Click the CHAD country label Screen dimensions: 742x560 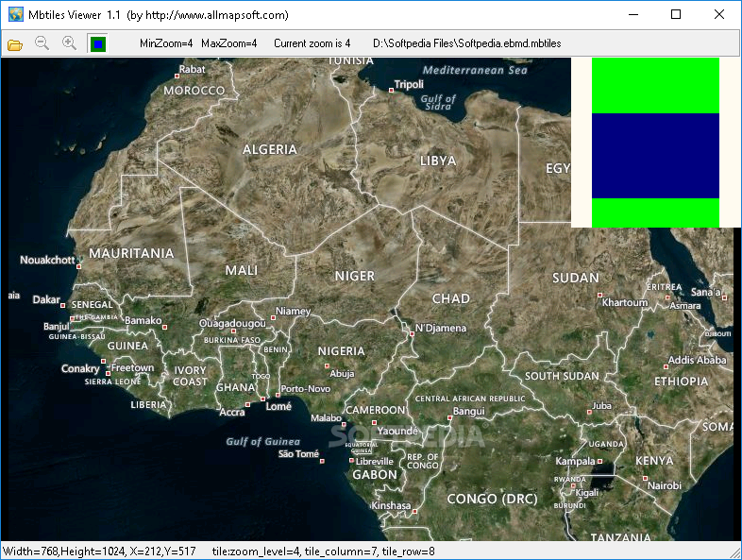(451, 298)
